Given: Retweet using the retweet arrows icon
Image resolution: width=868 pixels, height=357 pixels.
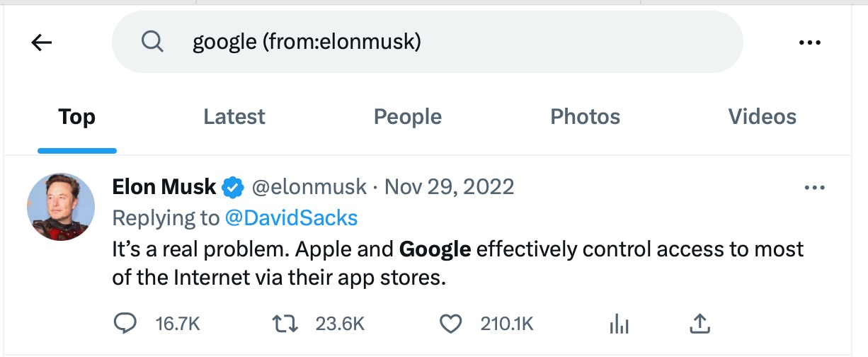Looking at the screenshot, I should [x=284, y=324].
